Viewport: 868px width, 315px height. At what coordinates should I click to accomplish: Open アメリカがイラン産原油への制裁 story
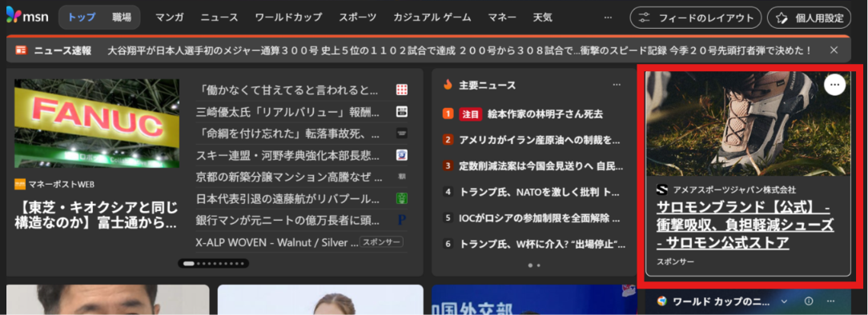[x=540, y=140]
